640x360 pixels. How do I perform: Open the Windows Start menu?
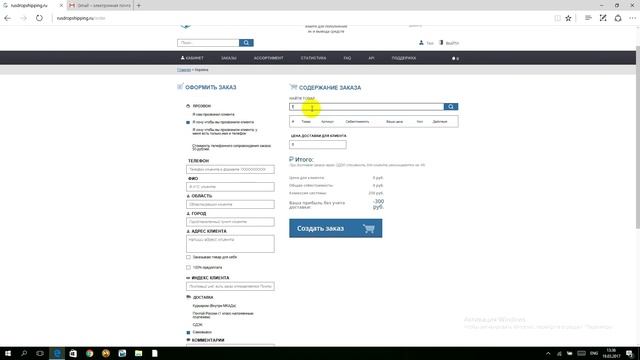coord(8,353)
